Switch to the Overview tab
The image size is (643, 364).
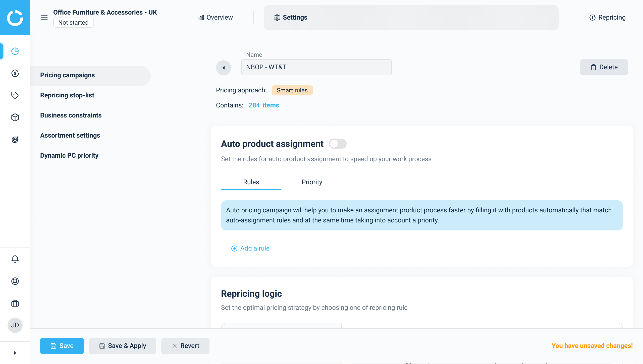coord(215,18)
